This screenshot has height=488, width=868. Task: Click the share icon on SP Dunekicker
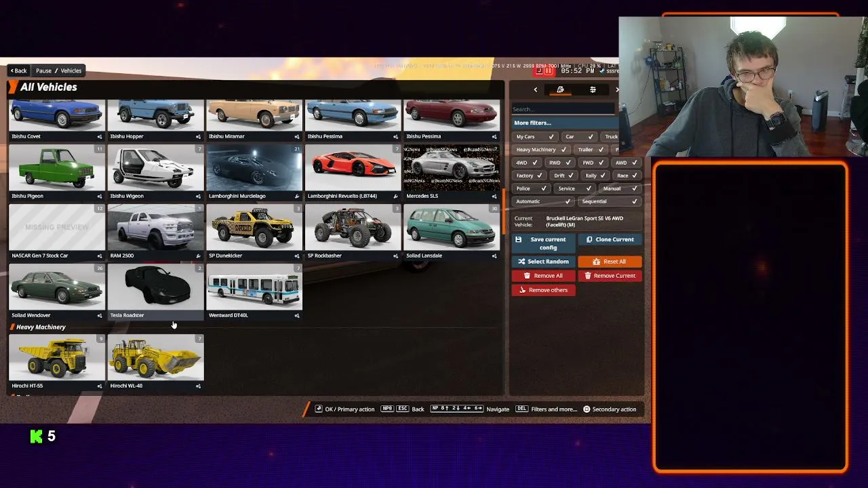pyautogui.click(x=297, y=256)
